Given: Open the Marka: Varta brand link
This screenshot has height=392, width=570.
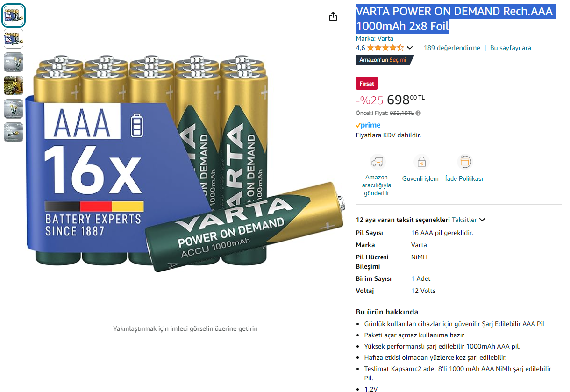Looking at the screenshot, I should point(375,38).
